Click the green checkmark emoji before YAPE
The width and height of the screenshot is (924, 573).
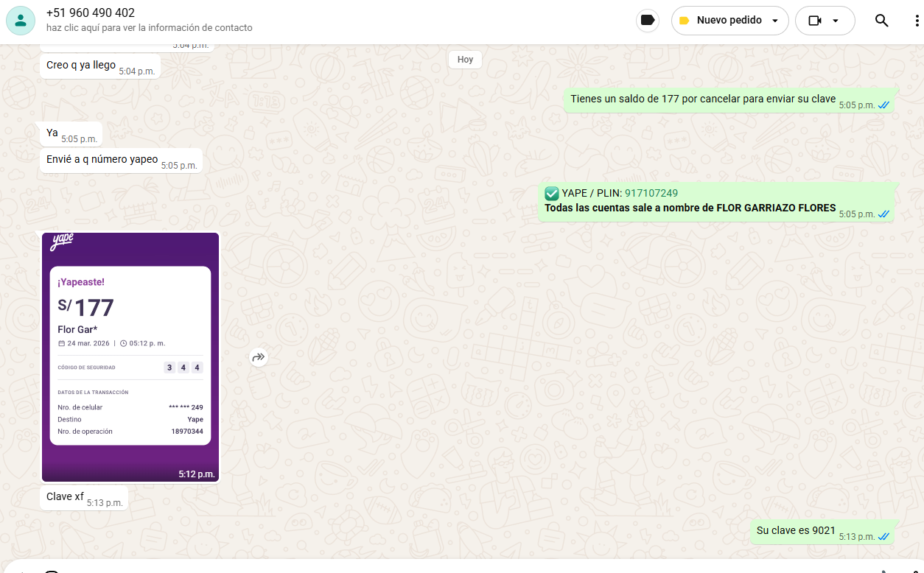552,193
